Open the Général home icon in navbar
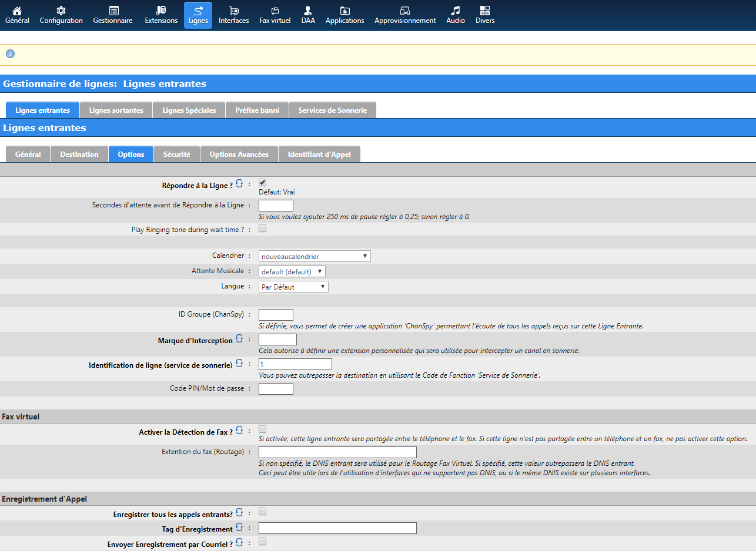 tap(17, 11)
